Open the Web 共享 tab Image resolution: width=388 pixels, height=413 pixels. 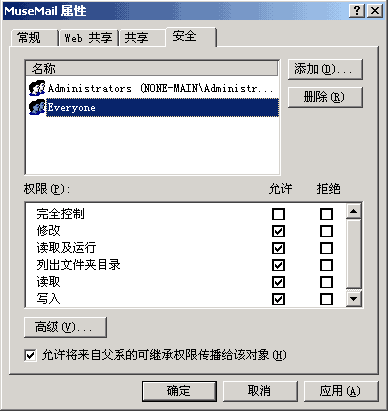89,38
